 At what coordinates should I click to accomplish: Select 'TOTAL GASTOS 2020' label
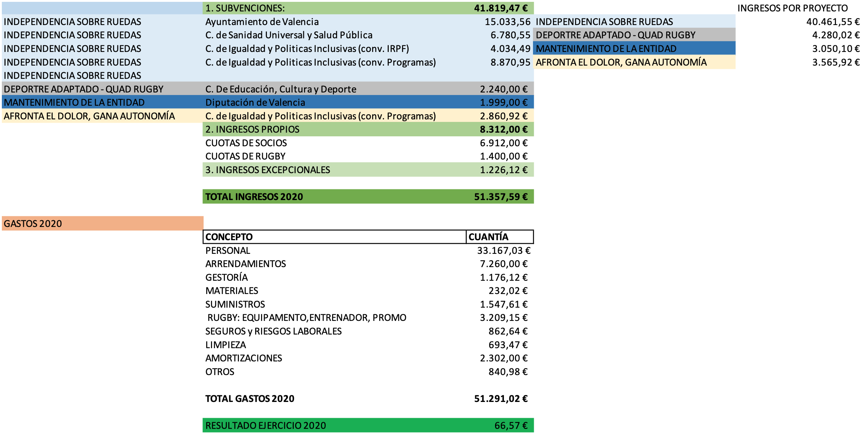point(250,399)
